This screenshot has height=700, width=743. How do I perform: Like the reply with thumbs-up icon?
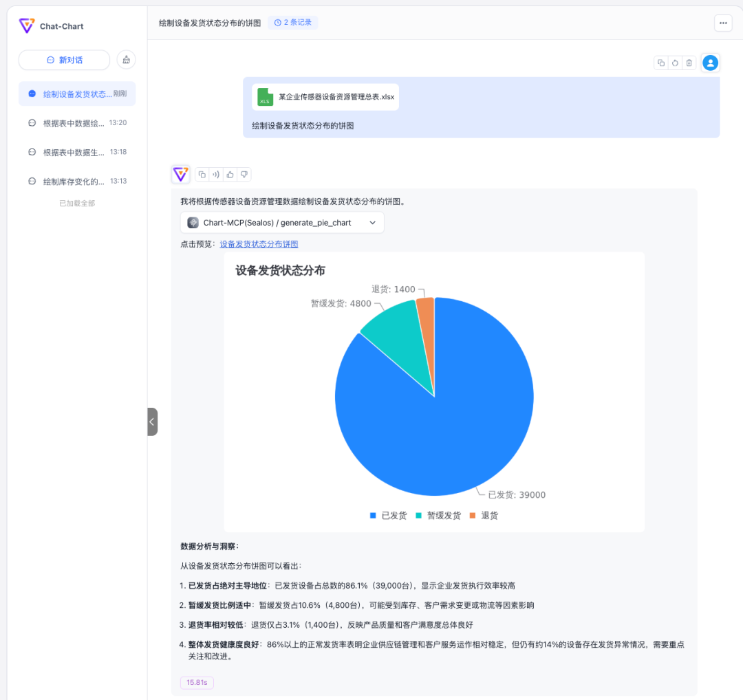pos(230,174)
